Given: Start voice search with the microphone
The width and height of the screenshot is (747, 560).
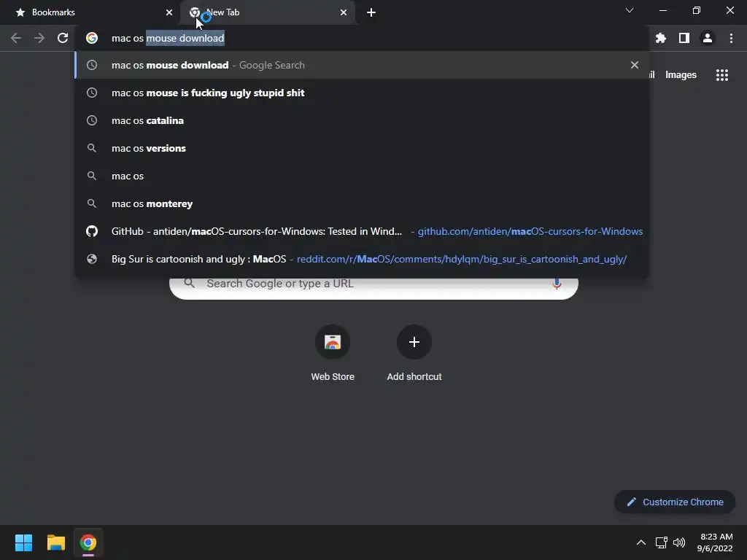Looking at the screenshot, I should (x=557, y=284).
